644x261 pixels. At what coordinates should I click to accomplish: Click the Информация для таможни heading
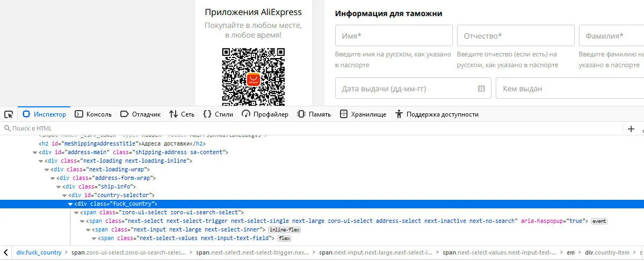[x=388, y=13]
